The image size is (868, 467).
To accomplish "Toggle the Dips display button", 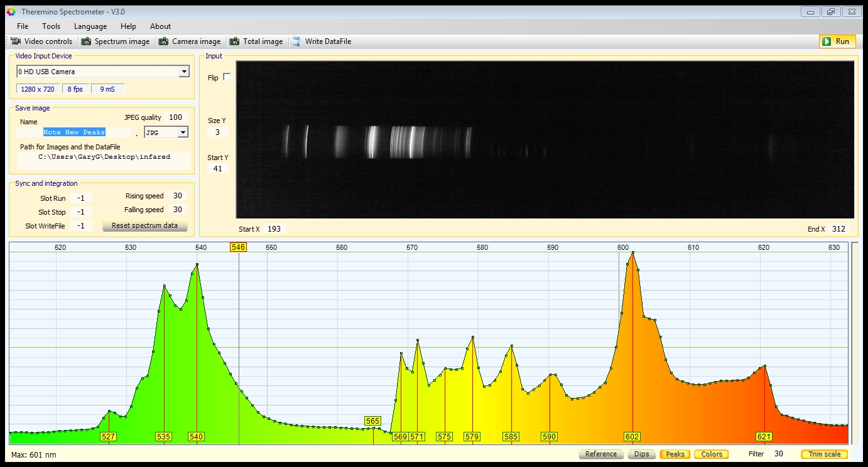I will click(x=641, y=454).
